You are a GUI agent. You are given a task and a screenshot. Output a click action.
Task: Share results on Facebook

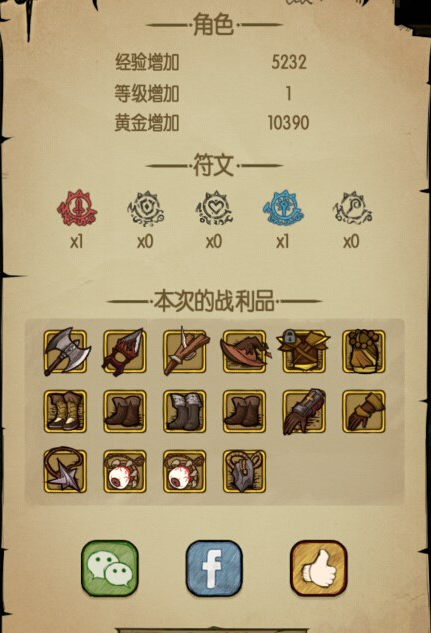click(214, 568)
